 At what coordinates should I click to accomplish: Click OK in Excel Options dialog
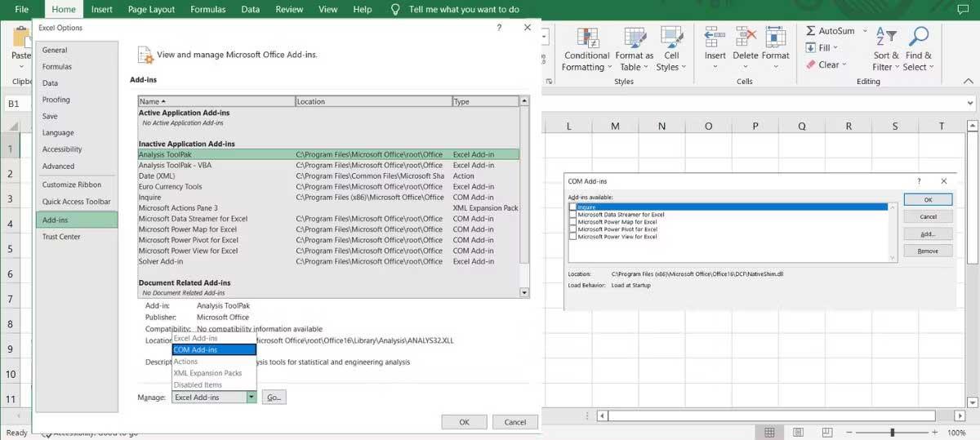[x=464, y=422]
